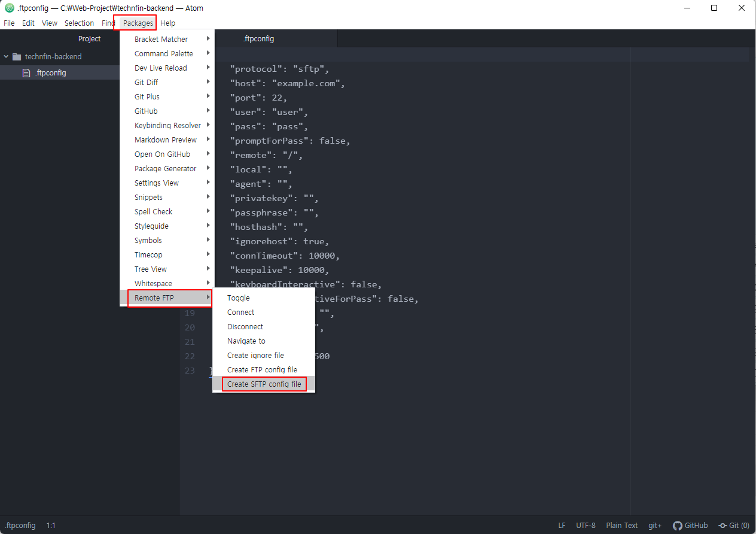The image size is (756, 534).
Task: Open the Styleguide submenu
Action: pos(167,226)
